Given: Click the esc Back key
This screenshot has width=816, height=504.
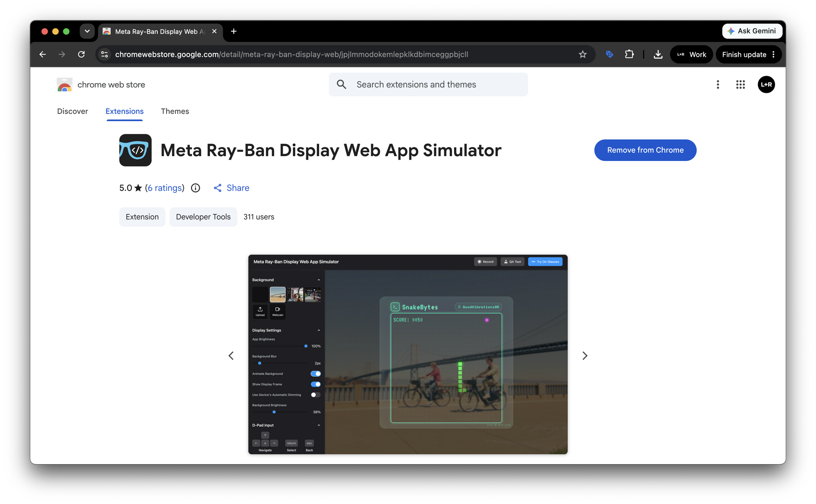Looking at the screenshot, I should click(x=309, y=443).
